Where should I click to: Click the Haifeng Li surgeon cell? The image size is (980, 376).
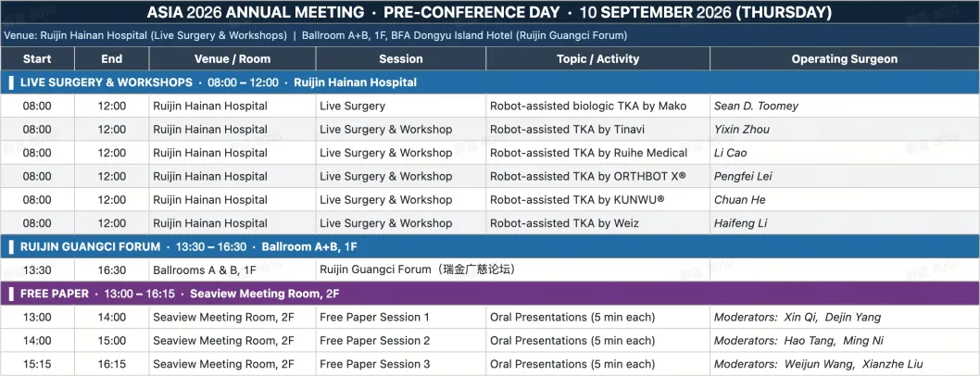(x=845, y=223)
